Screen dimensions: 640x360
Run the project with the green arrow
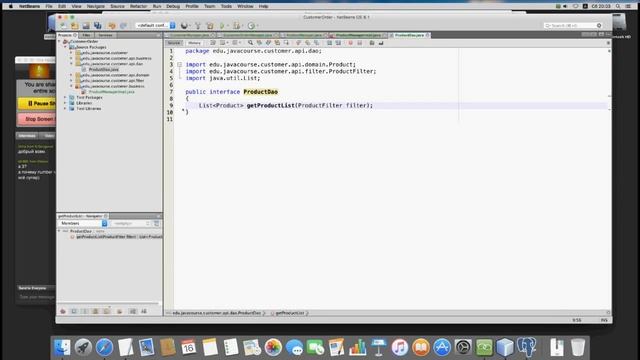click(x=222, y=26)
